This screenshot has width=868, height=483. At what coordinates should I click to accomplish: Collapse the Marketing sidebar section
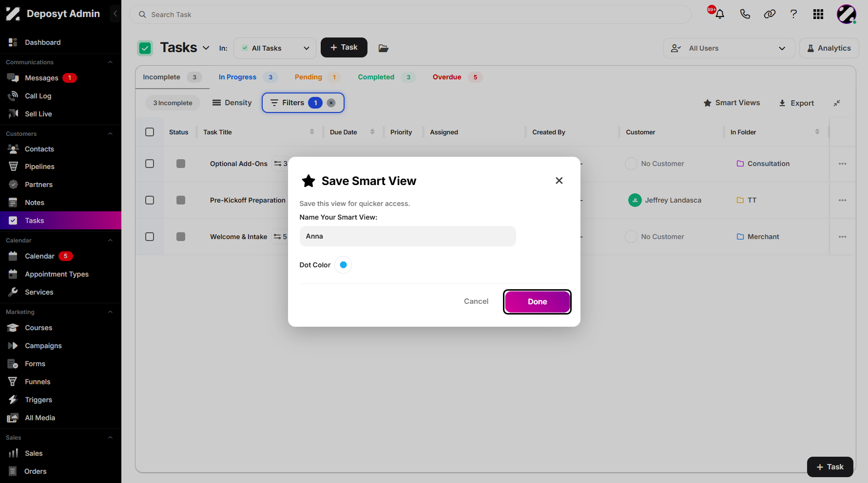click(110, 312)
